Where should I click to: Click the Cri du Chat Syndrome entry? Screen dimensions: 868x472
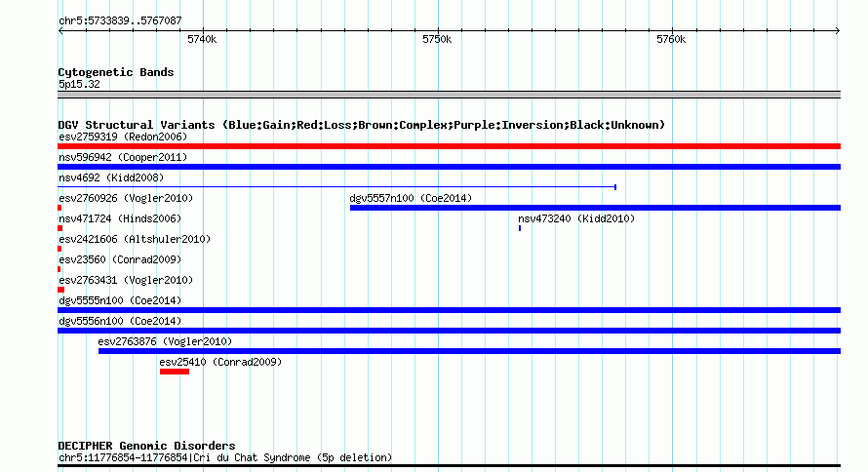click(225, 457)
